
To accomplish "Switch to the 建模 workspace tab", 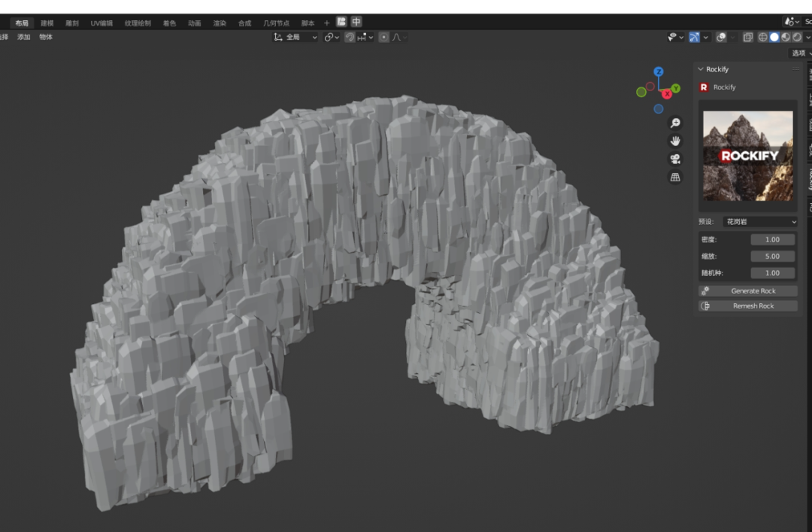I will [47, 23].
